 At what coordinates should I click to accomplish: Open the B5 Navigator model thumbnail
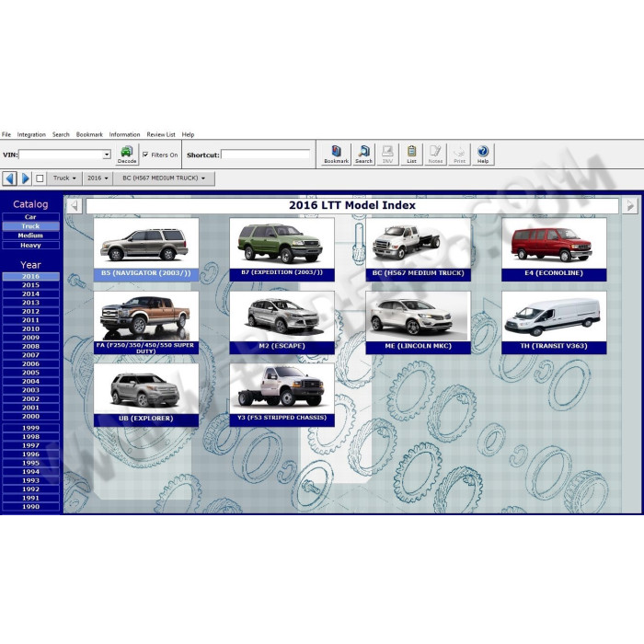click(x=146, y=249)
